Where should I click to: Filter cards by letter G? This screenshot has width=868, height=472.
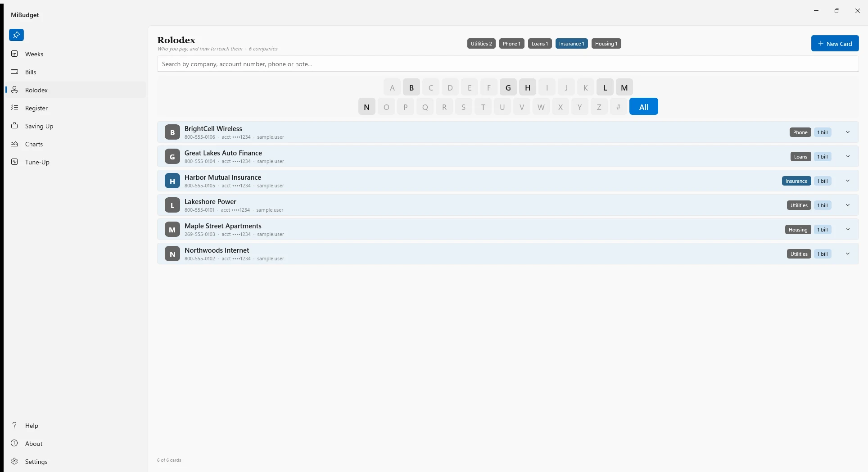pyautogui.click(x=508, y=87)
